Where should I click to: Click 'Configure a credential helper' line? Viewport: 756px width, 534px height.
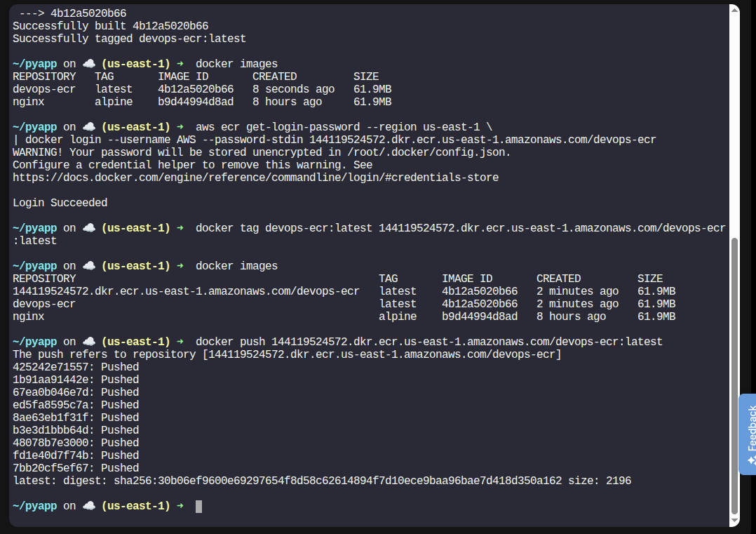coord(192,165)
